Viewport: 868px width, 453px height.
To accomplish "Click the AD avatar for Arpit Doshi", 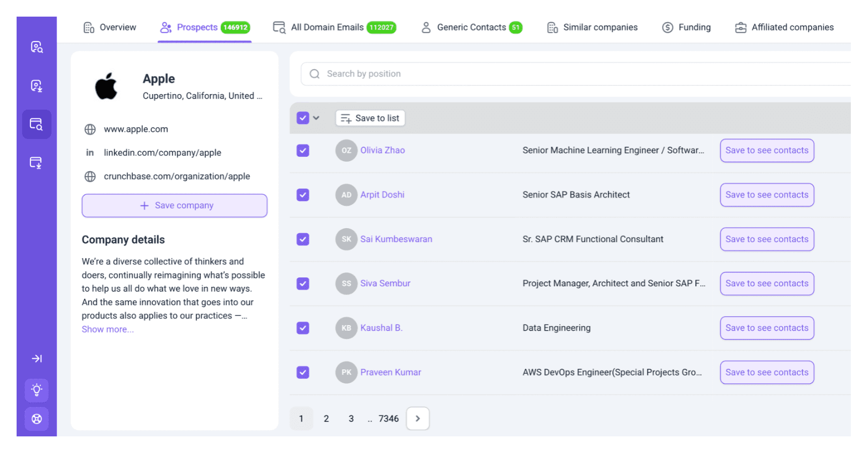I will [x=346, y=195].
